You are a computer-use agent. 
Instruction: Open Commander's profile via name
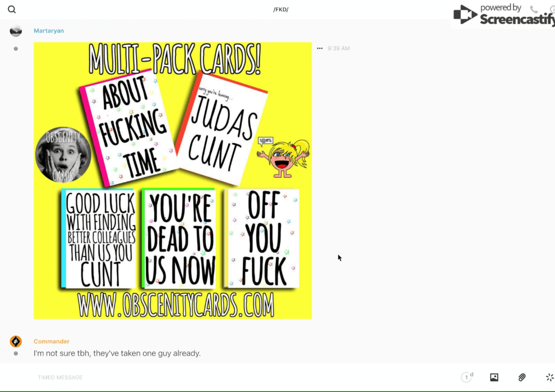click(52, 342)
